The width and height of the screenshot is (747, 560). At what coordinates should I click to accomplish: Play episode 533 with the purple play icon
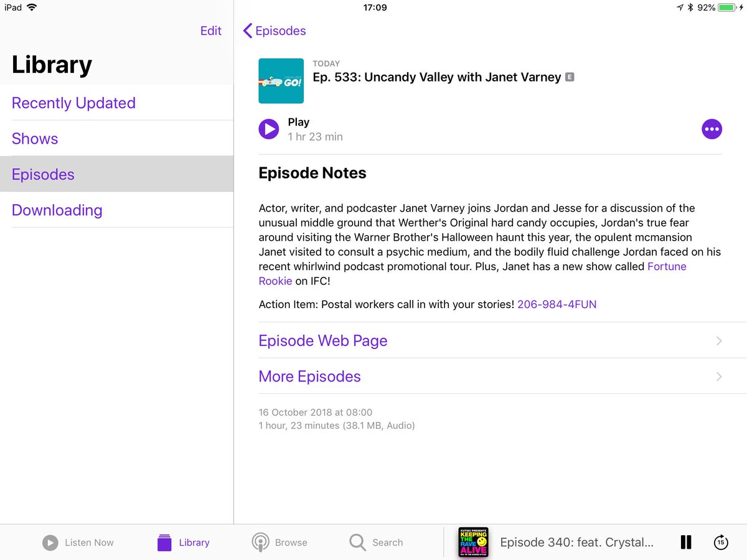pos(269,129)
